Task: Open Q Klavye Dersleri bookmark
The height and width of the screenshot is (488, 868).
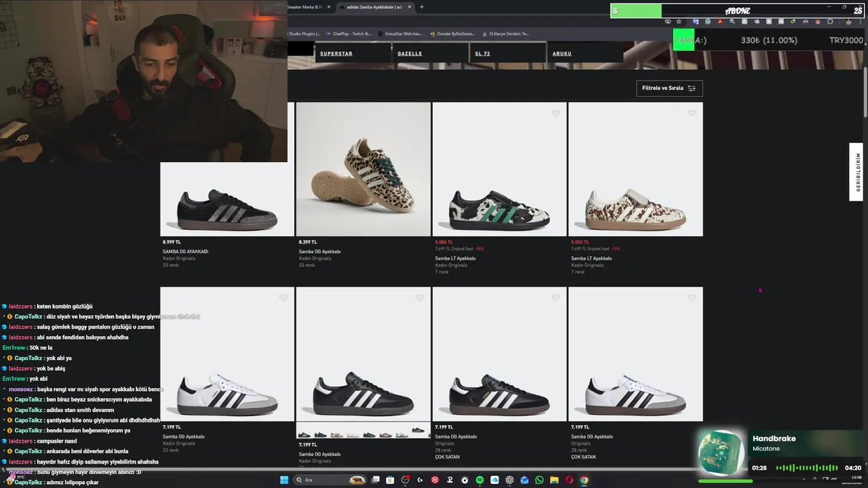Action: 505,33
